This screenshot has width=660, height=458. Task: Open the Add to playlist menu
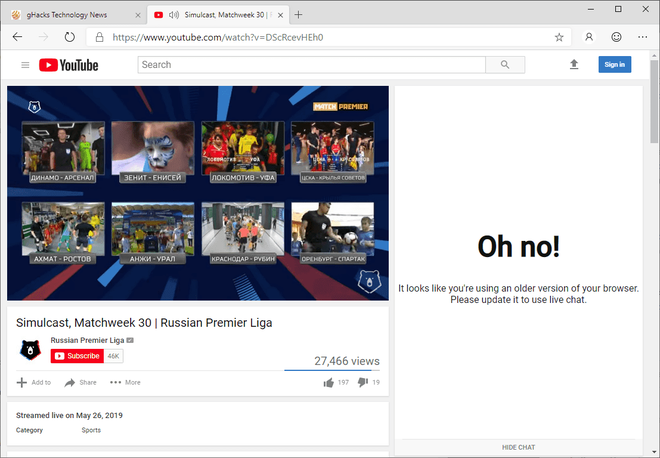click(x=34, y=382)
